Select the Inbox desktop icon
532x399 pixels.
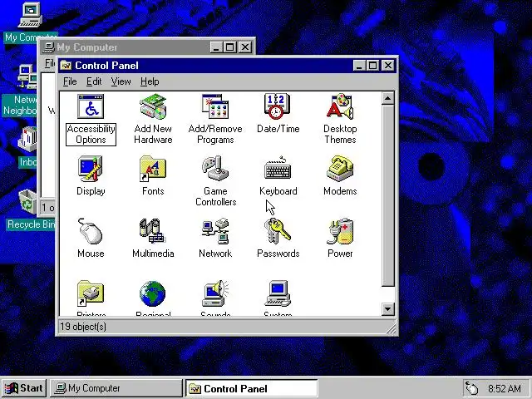coord(27,140)
